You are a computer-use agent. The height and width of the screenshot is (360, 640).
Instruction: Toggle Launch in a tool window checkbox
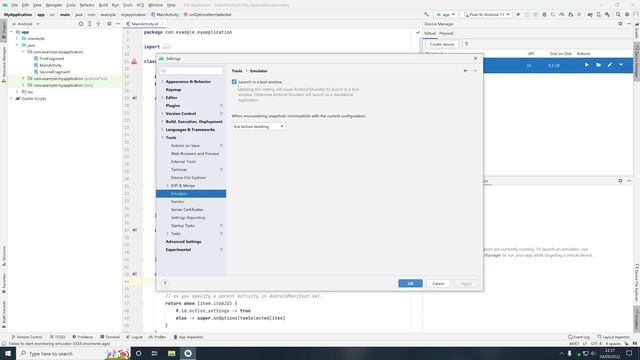coord(234,82)
